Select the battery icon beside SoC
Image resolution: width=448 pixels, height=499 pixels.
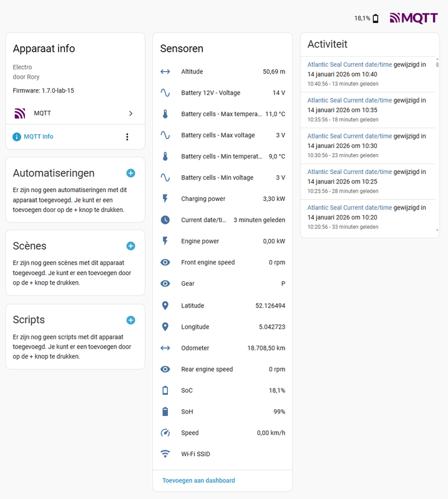point(165,390)
